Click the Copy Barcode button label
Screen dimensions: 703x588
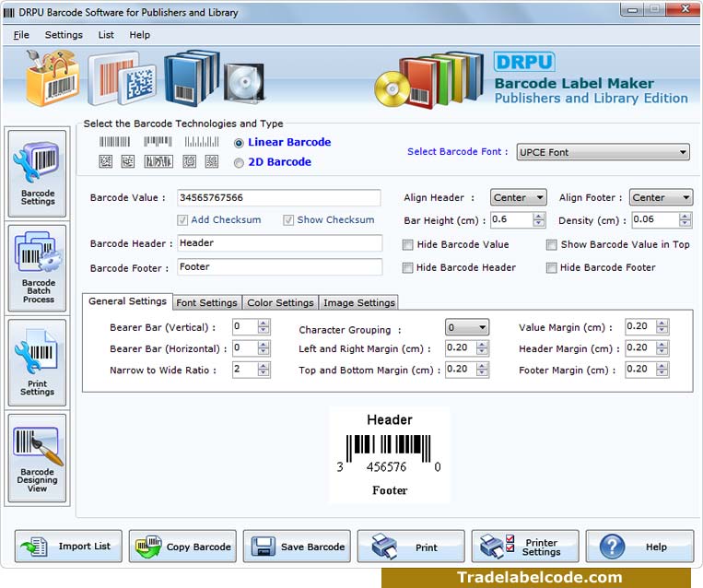point(199,547)
